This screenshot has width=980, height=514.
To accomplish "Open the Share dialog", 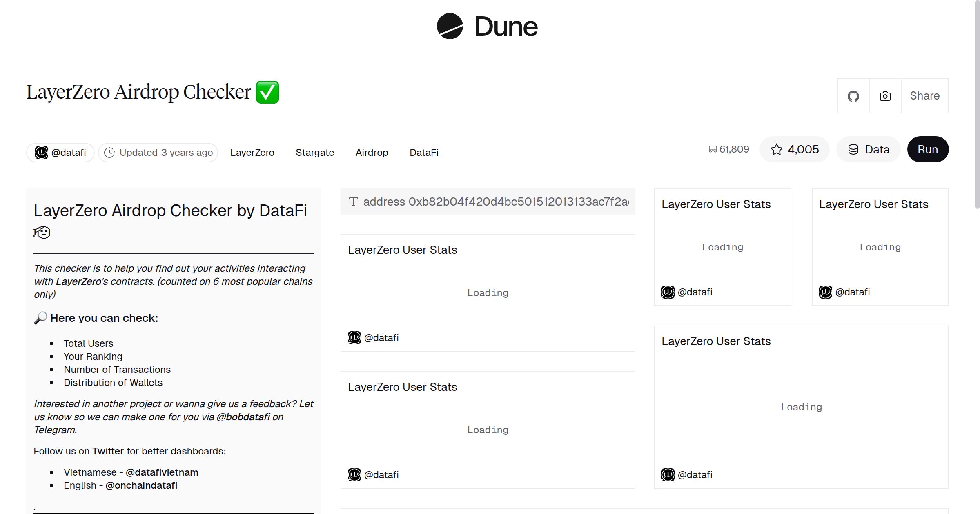I will pos(924,95).
